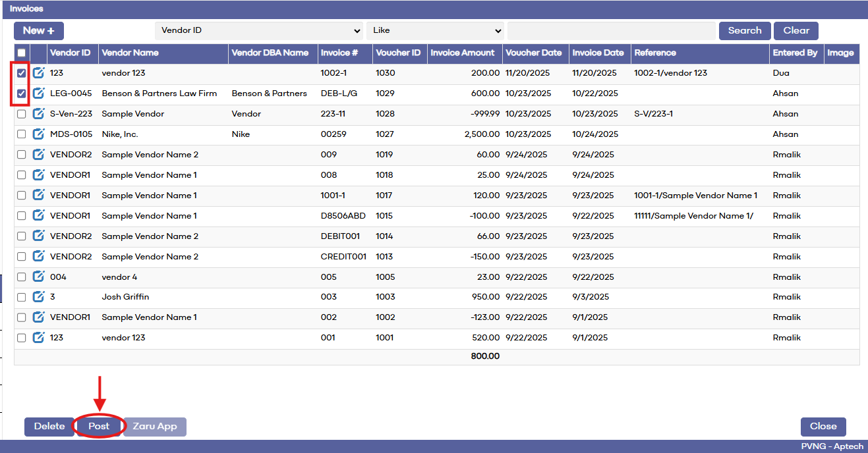Sort by Voucher ID column header
868x453 pixels.
pyautogui.click(x=398, y=53)
